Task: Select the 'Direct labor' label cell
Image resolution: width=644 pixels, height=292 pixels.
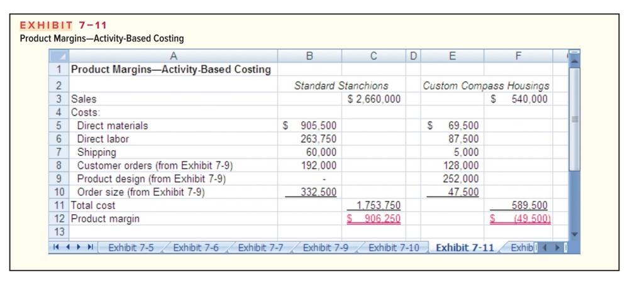Action: coord(173,139)
